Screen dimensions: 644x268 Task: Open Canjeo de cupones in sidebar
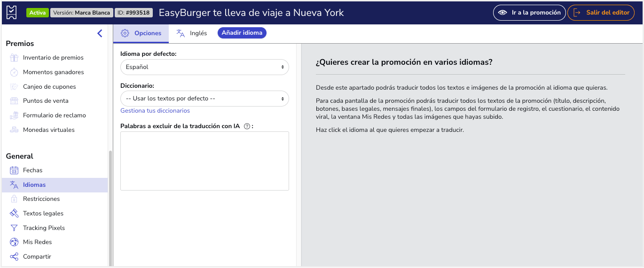point(55,87)
